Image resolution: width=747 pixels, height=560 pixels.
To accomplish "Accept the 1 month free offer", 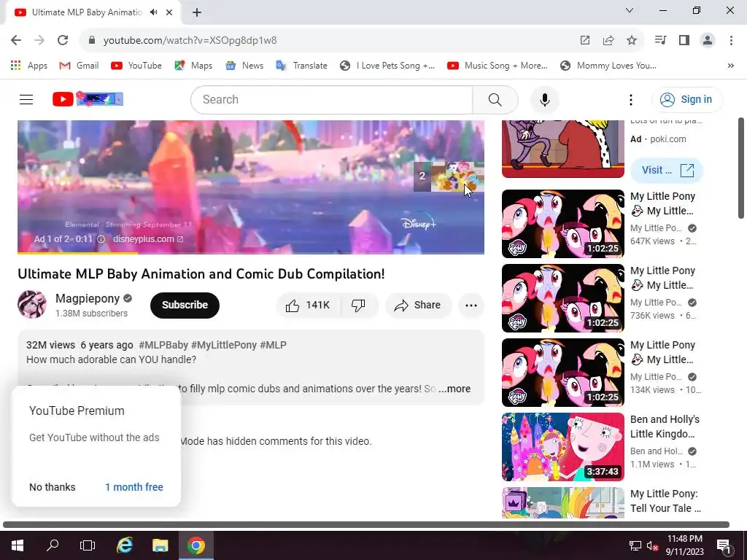I will [134, 487].
